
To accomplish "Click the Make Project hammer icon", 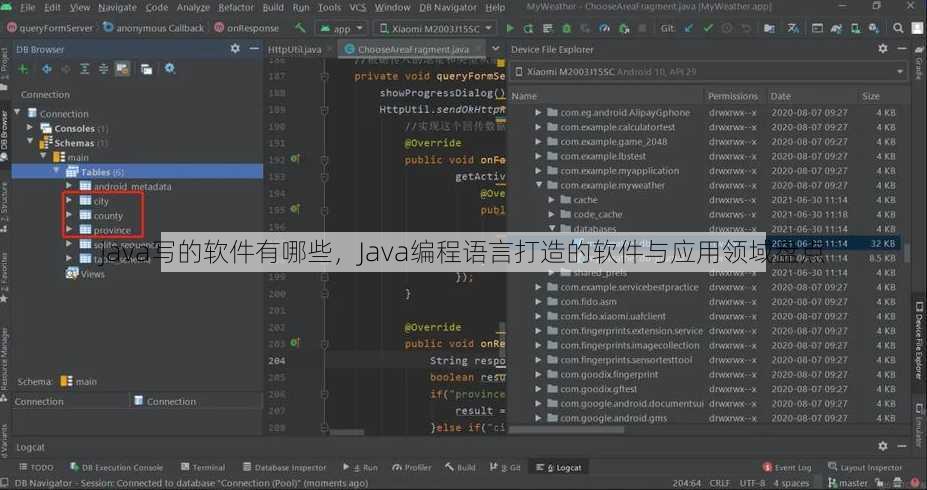I will pos(300,28).
